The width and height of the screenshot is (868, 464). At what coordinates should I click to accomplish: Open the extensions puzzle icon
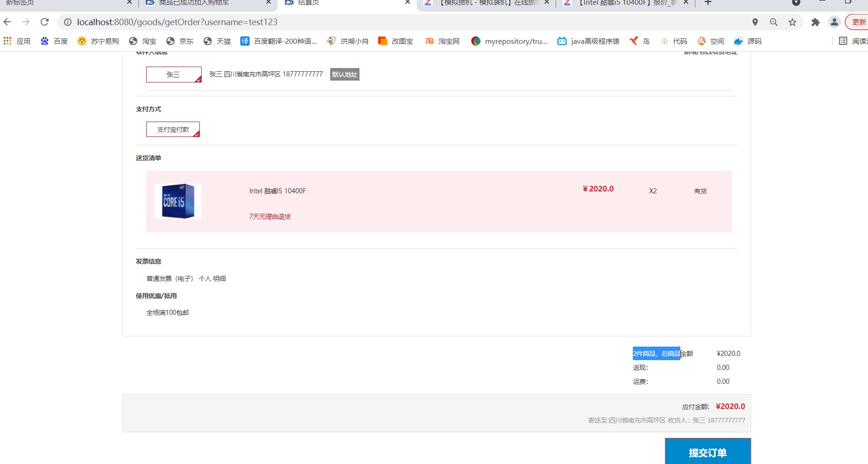point(815,22)
